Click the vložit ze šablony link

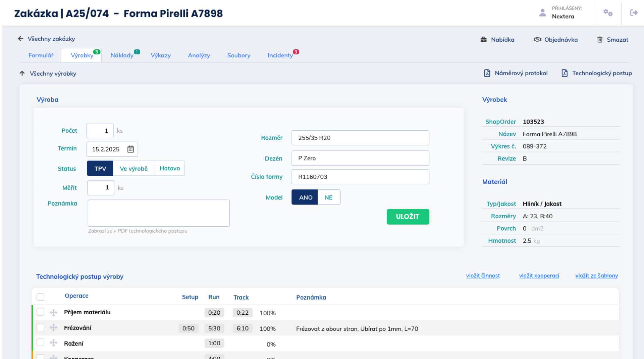pyautogui.click(x=597, y=276)
